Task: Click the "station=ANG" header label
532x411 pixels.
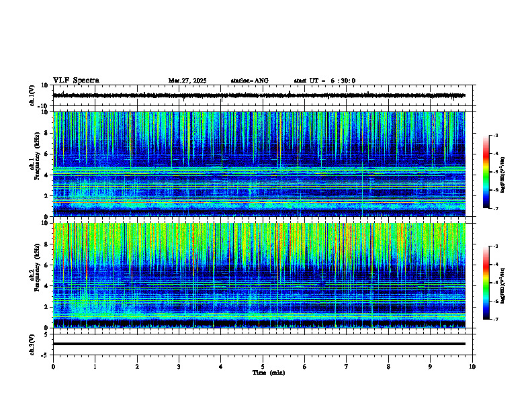Action: point(250,81)
